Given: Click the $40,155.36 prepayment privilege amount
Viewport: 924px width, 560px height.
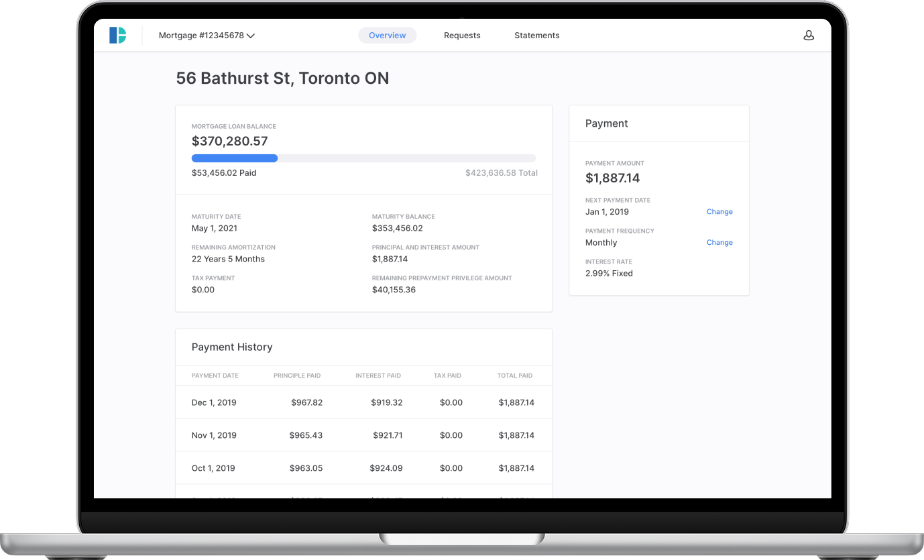Looking at the screenshot, I should tap(394, 290).
